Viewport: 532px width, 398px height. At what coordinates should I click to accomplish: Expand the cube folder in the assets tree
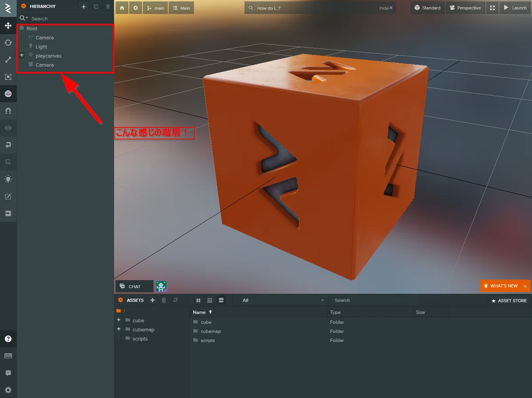(x=119, y=320)
